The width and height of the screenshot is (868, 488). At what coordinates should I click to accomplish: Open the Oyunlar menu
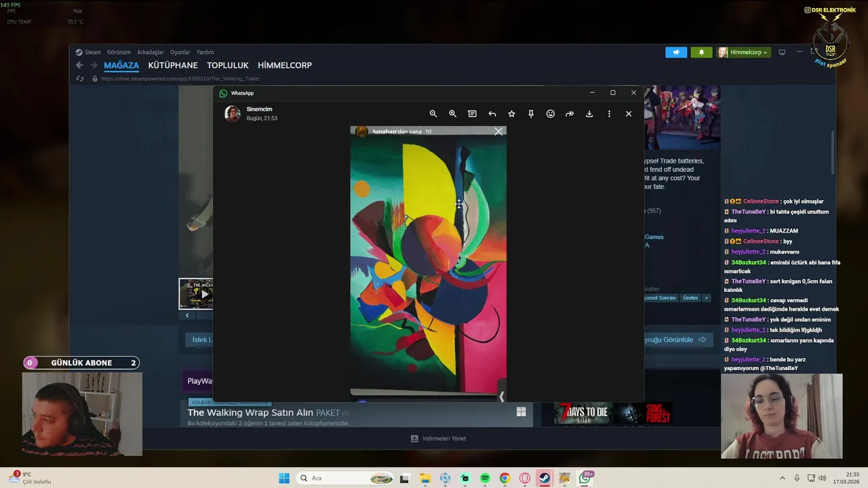180,52
